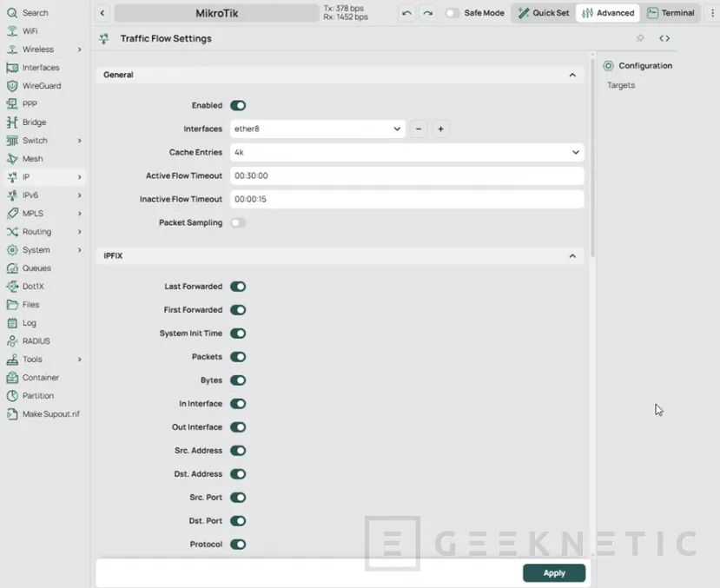The image size is (720, 588).
Task: Enable the Packet Sampling toggle
Action: tap(238, 223)
